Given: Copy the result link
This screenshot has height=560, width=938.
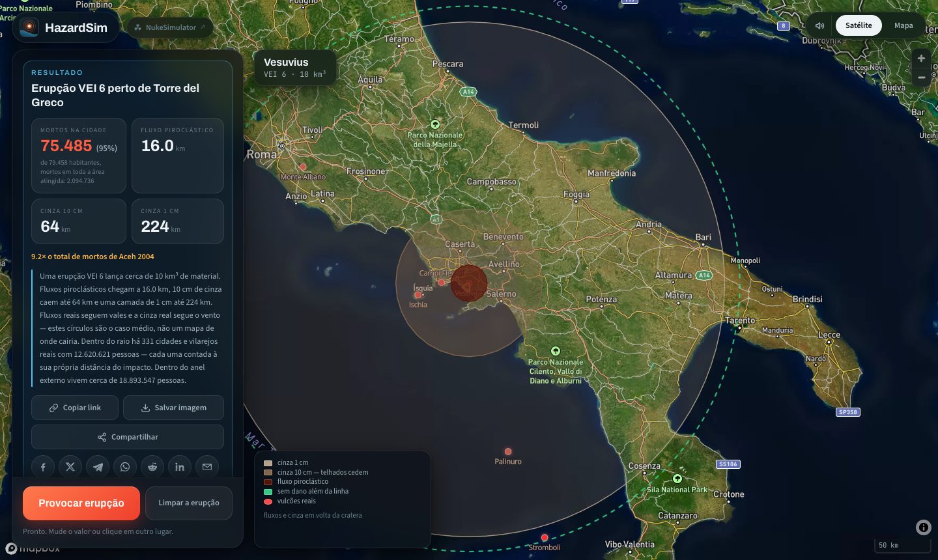Looking at the screenshot, I should click(x=75, y=408).
